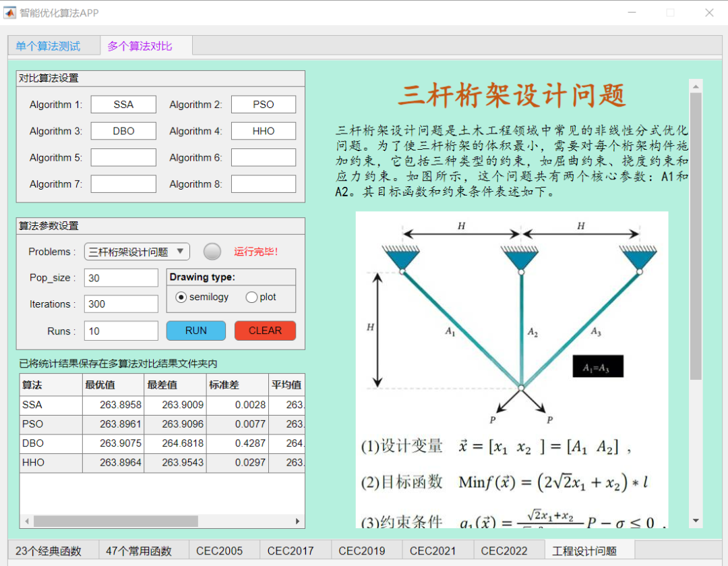Click the empty Algorithm 5 field
728x566 pixels.
tap(123, 157)
